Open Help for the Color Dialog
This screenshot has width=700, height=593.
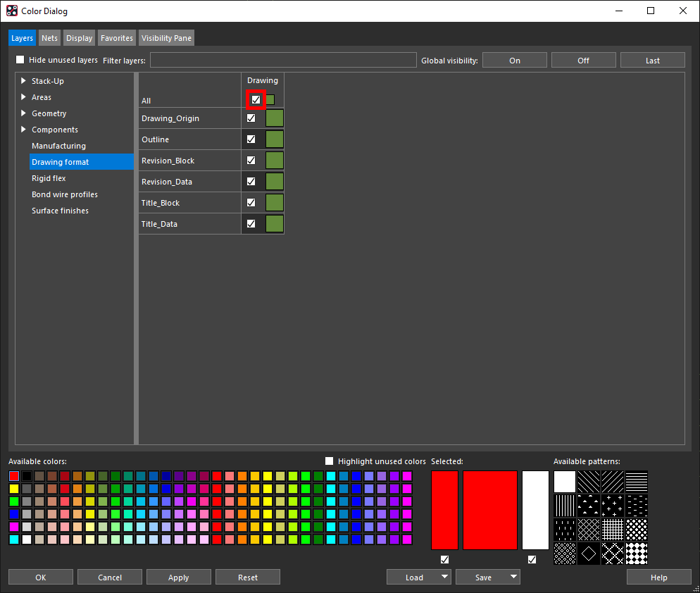tap(659, 577)
